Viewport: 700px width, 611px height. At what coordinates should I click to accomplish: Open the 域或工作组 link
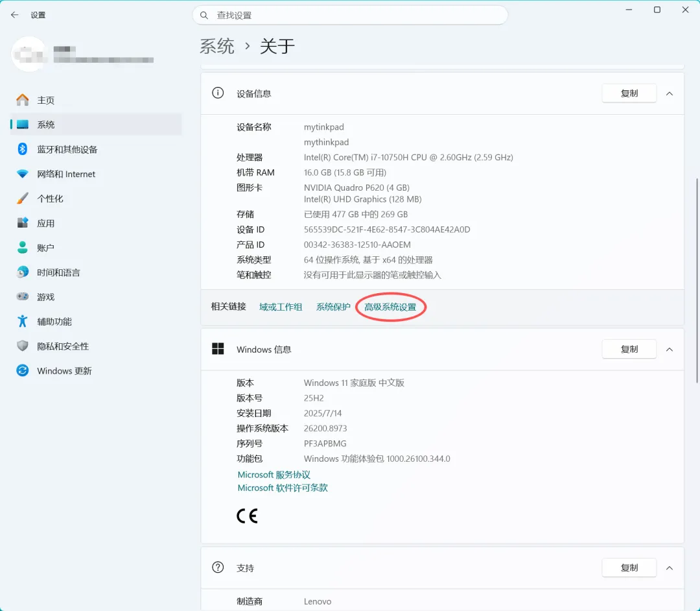[x=281, y=307]
